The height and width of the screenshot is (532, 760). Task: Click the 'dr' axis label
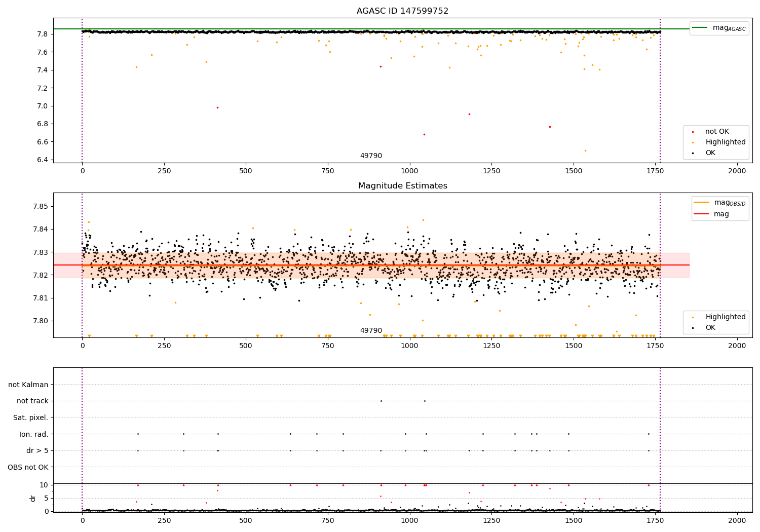tap(33, 498)
